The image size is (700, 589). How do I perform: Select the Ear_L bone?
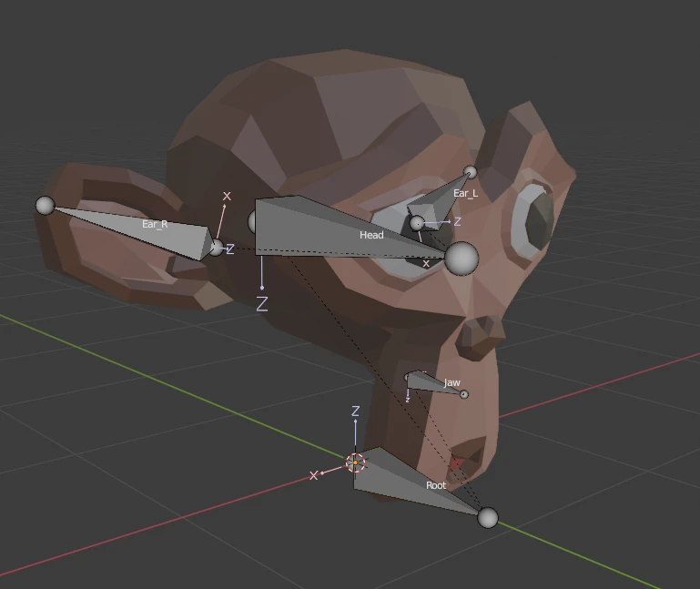(x=440, y=201)
